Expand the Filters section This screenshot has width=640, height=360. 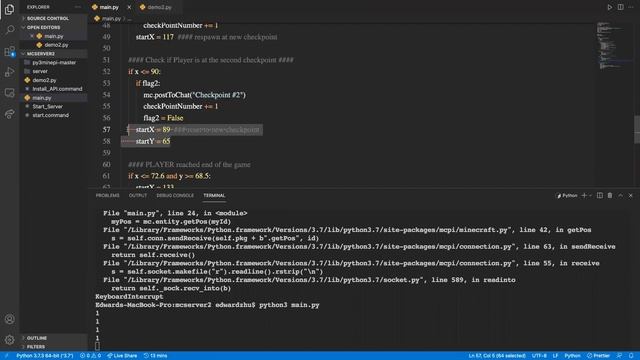coord(53,347)
